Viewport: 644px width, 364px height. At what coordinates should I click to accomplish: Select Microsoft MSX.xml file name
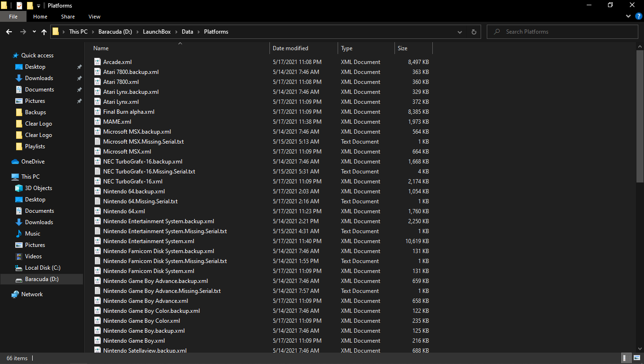127,152
